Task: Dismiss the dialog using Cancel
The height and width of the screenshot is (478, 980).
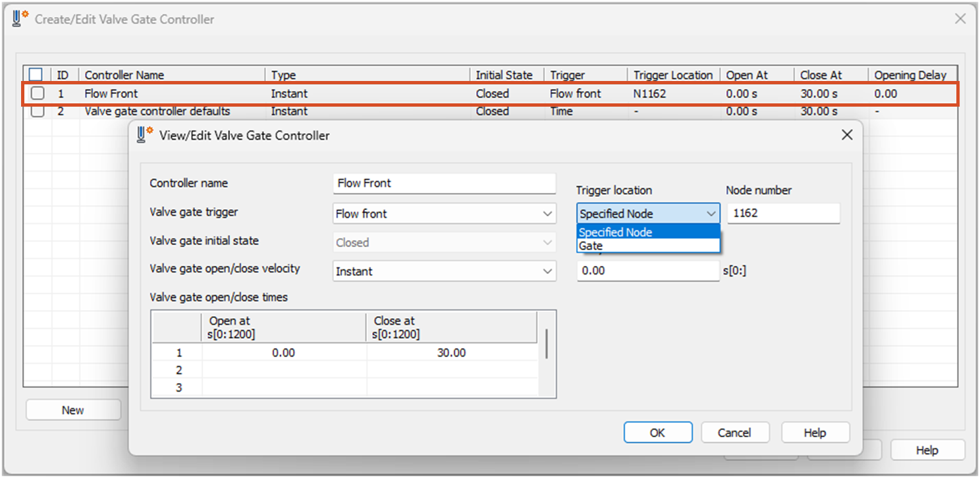Action: pos(735,432)
